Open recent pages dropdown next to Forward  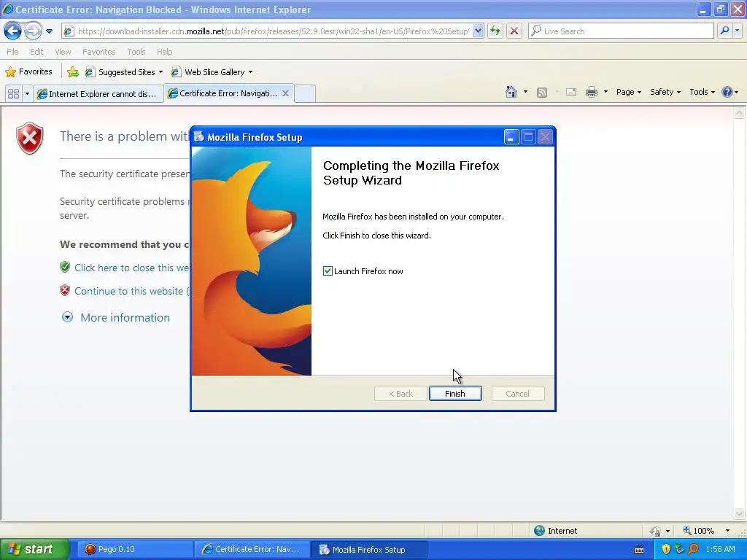pyautogui.click(x=49, y=31)
